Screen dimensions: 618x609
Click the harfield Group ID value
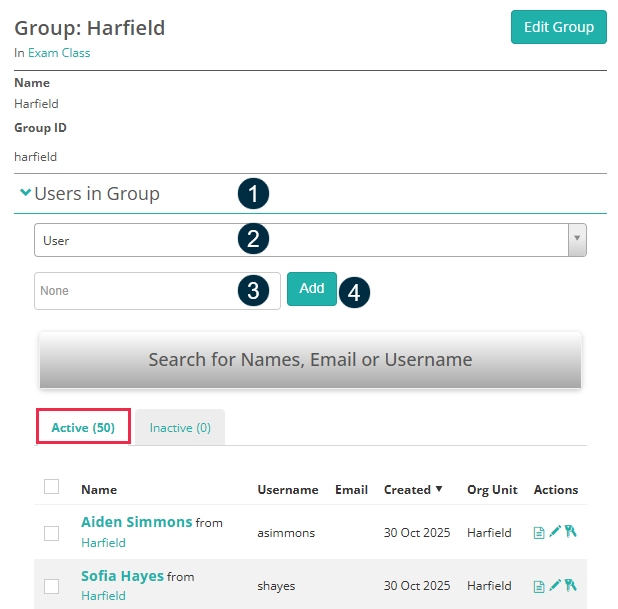tap(35, 157)
